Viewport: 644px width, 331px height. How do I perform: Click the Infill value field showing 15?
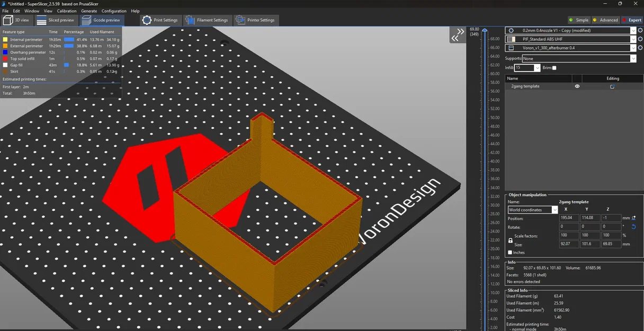pos(524,68)
